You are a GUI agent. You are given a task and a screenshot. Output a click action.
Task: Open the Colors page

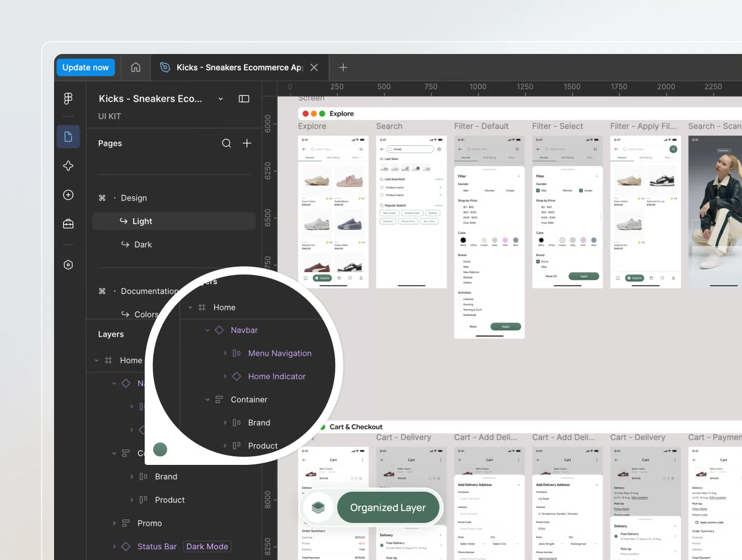pyautogui.click(x=146, y=315)
